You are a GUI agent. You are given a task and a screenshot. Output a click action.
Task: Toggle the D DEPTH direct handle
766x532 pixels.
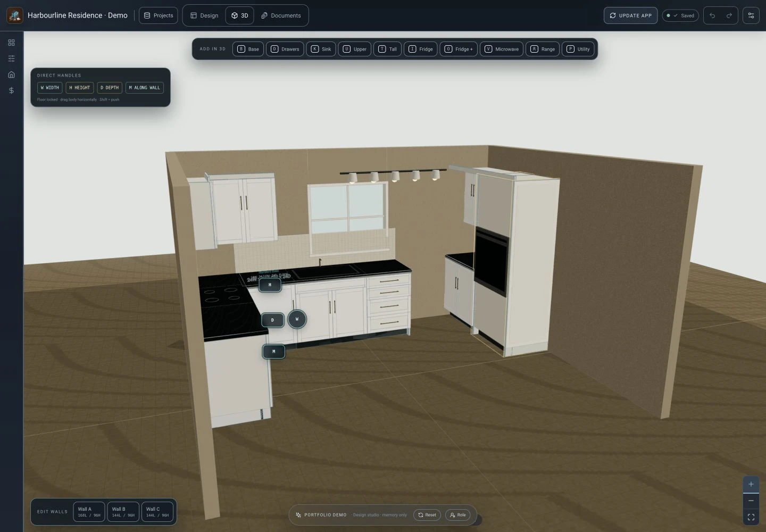[110, 88]
